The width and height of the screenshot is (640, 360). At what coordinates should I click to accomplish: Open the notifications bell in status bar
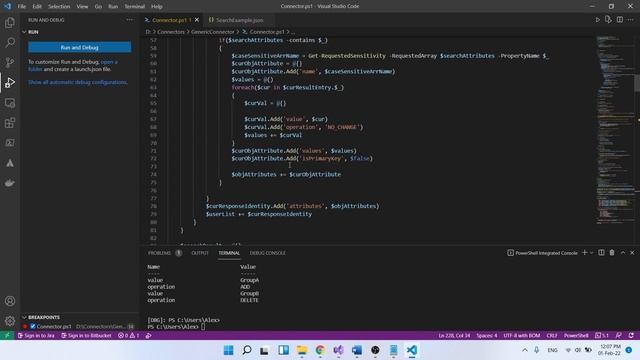point(631,336)
